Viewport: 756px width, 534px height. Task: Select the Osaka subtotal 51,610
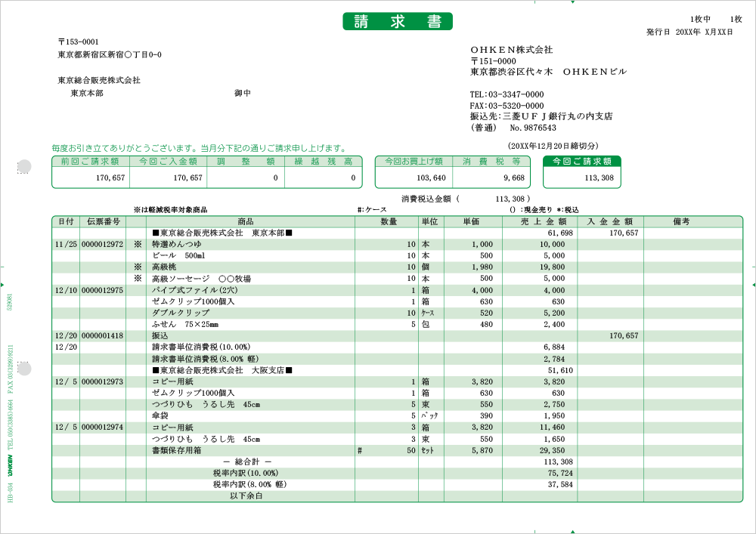click(x=559, y=370)
